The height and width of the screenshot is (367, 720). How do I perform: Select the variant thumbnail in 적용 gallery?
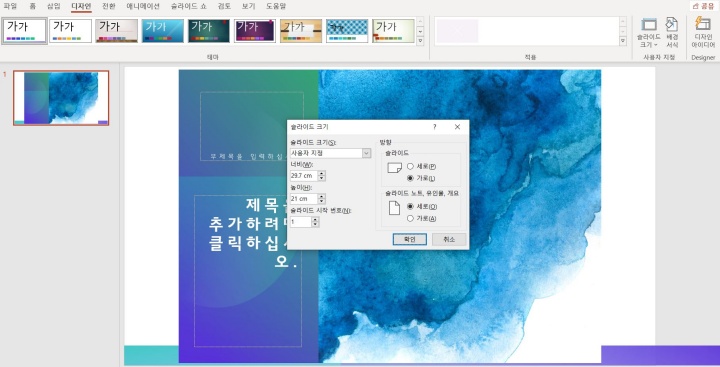(457, 31)
